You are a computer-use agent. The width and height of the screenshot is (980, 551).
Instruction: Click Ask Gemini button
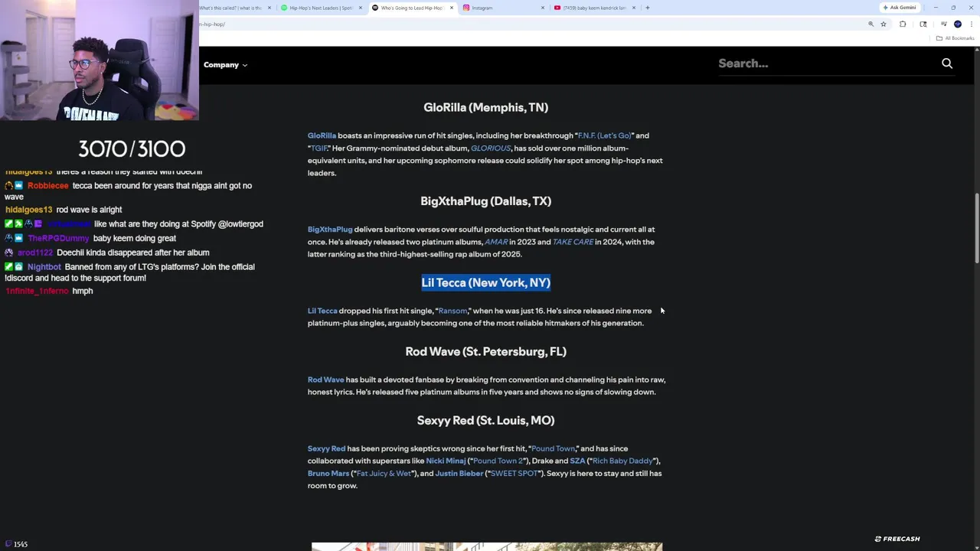899,8
